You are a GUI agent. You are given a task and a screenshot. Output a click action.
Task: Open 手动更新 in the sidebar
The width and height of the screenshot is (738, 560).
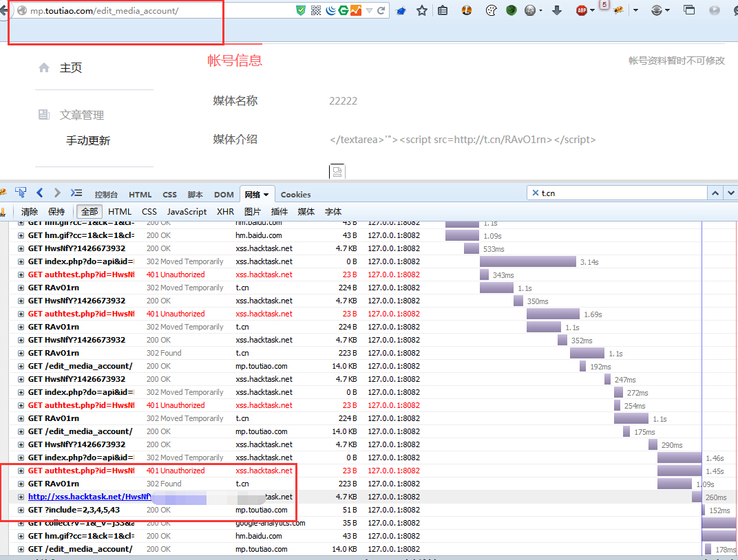point(88,140)
